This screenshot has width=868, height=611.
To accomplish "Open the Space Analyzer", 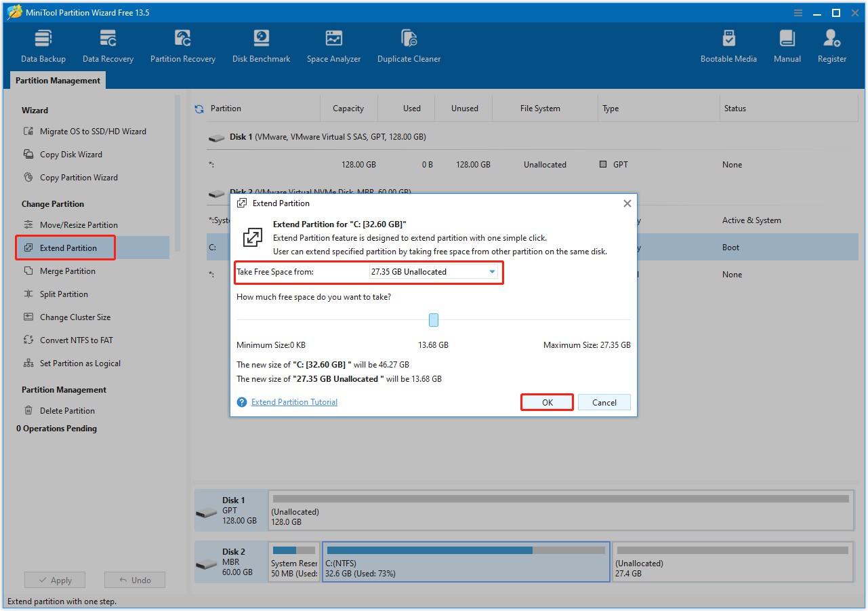I will point(333,45).
